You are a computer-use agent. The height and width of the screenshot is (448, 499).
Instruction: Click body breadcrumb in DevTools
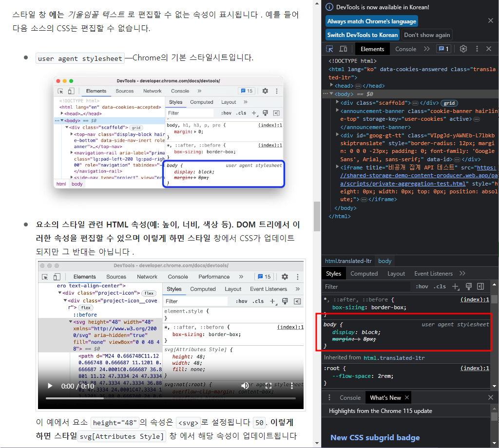click(385, 261)
